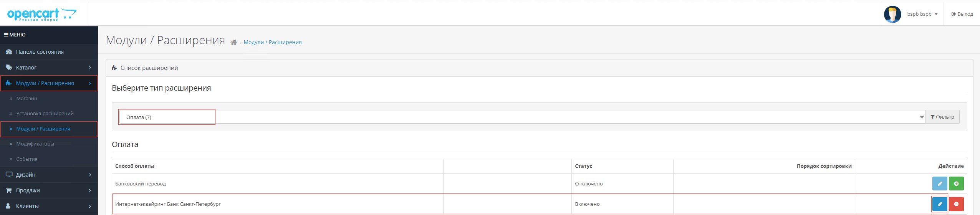
Task: Click the Список расширений panel heading
Action: (149, 68)
